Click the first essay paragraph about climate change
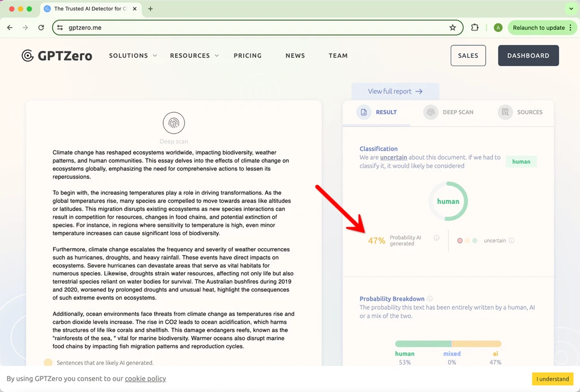 coord(171,165)
